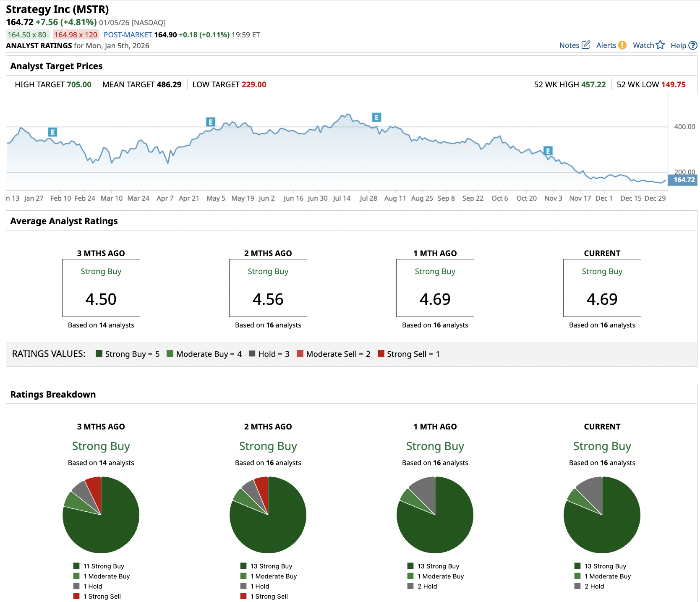Screen dimensions: 700x602
Task: Click the earnings marker near Feb 10
Action: 52,132
